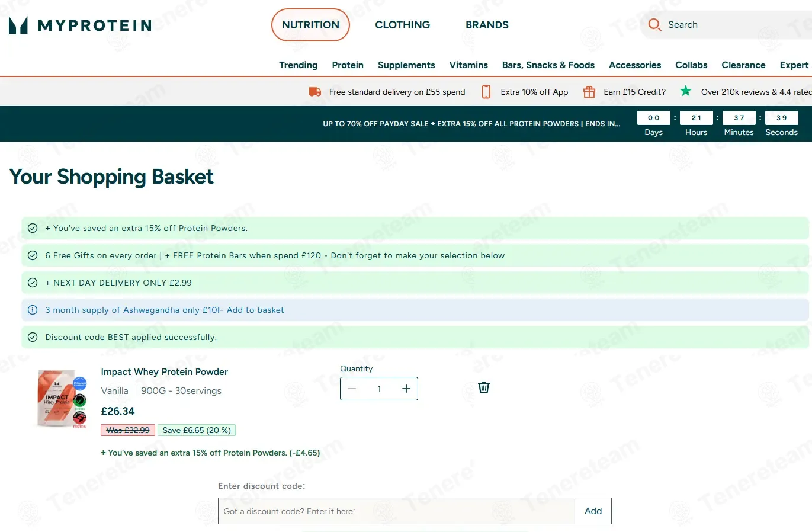Open the Protein menu

[x=348, y=65]
